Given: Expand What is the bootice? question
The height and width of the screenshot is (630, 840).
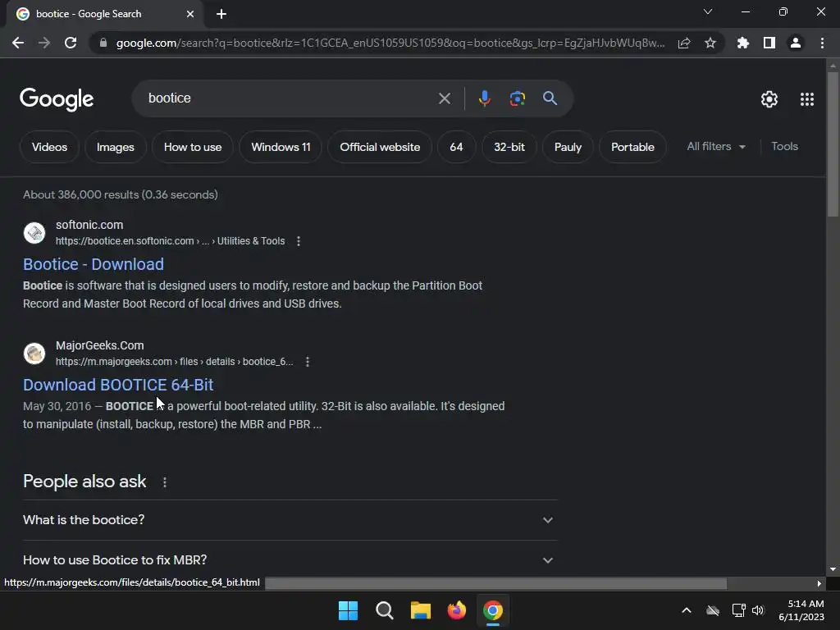Looking at the screenshot, I should 290,519.
